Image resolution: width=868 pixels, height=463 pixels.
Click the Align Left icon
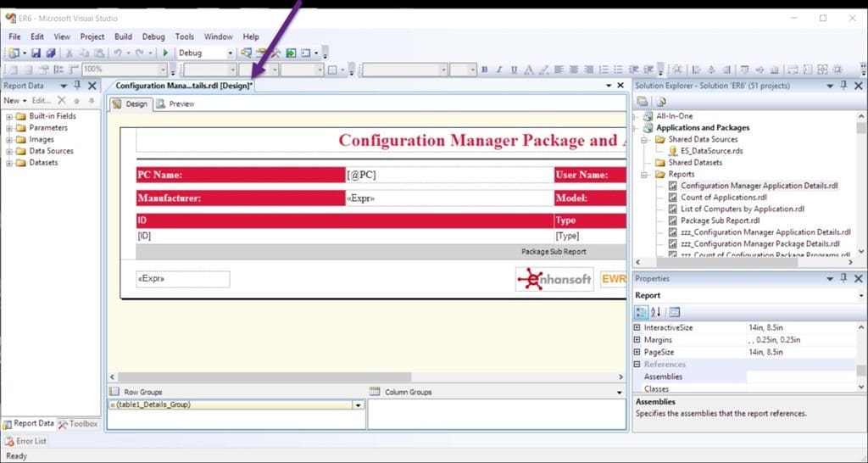559,70
